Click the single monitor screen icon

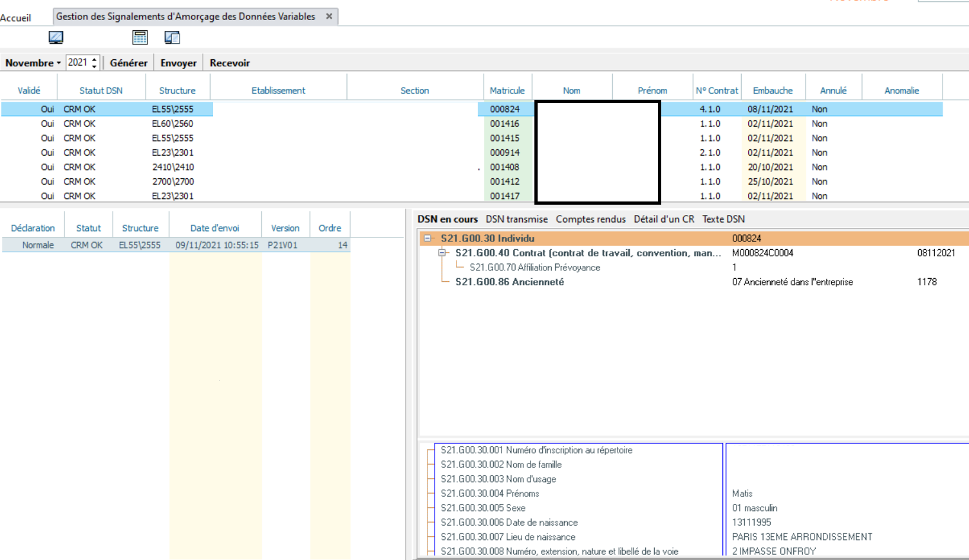56,37
